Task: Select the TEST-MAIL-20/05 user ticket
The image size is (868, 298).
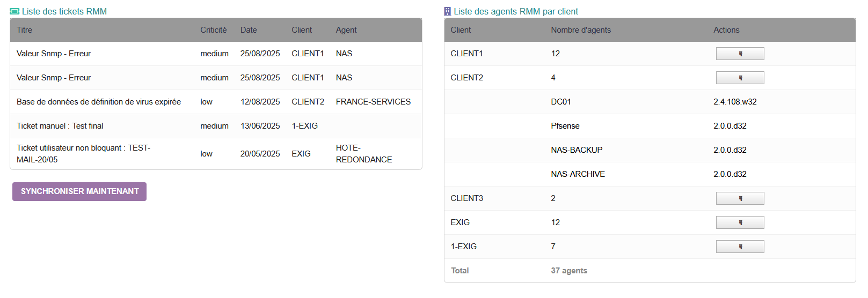Action: 83,154
